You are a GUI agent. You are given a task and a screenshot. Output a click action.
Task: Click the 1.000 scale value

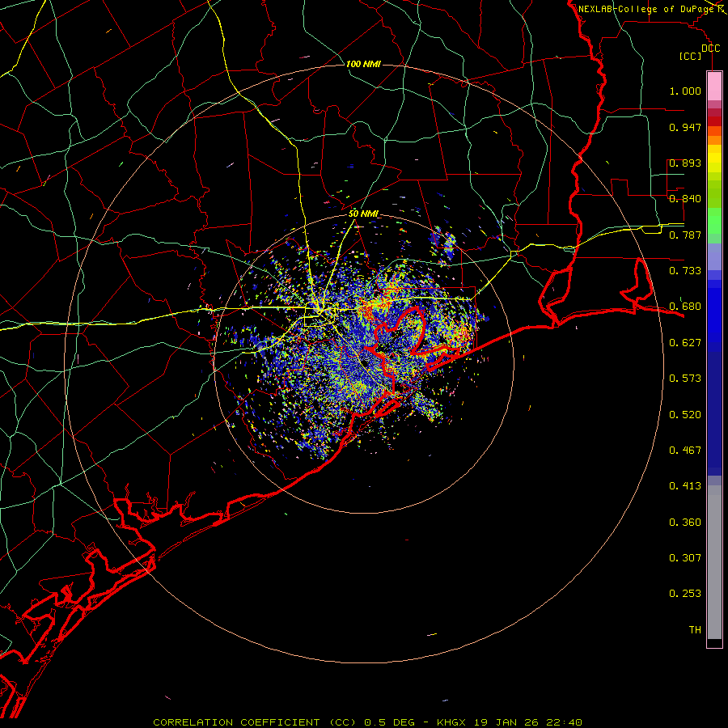(x=685, y=91)
